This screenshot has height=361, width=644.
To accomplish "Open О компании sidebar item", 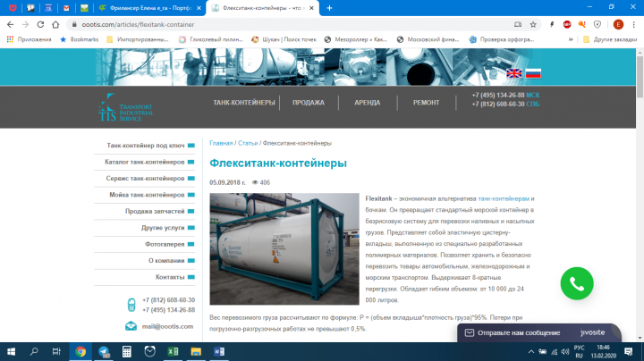I will [166, 260].
